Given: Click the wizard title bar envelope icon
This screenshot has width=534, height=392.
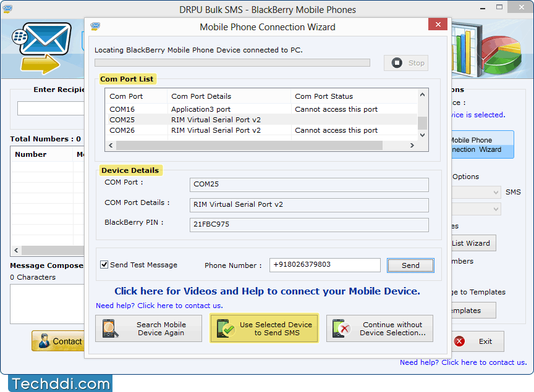Looking at the screenshot, I should [95, 26].
